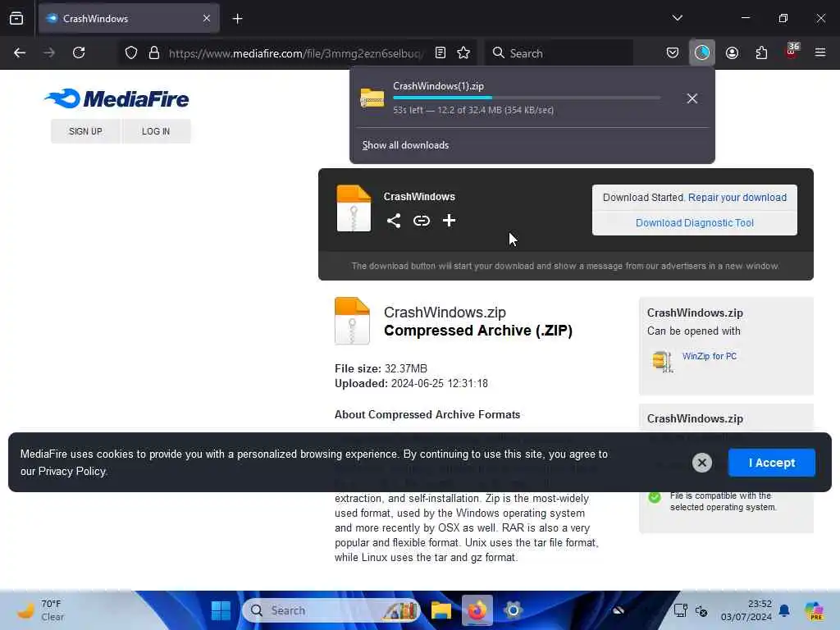Open the OneDrive tray icon
Viewport: 840px width, 630px height.
coord(619,609)
